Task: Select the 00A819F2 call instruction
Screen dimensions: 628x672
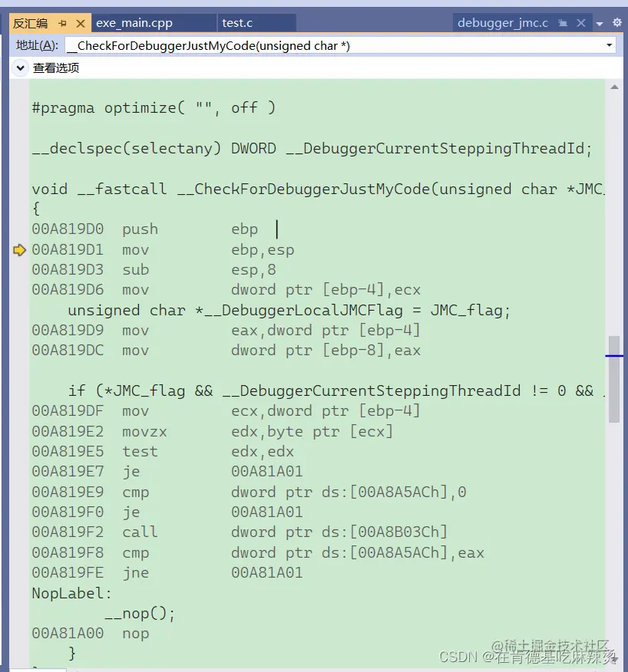Action: [x=240, y=532]
